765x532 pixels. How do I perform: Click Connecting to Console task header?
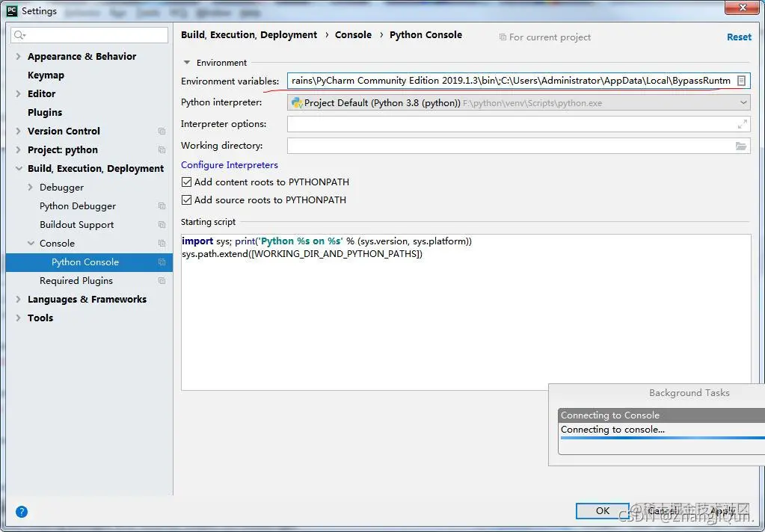[662, 415]
